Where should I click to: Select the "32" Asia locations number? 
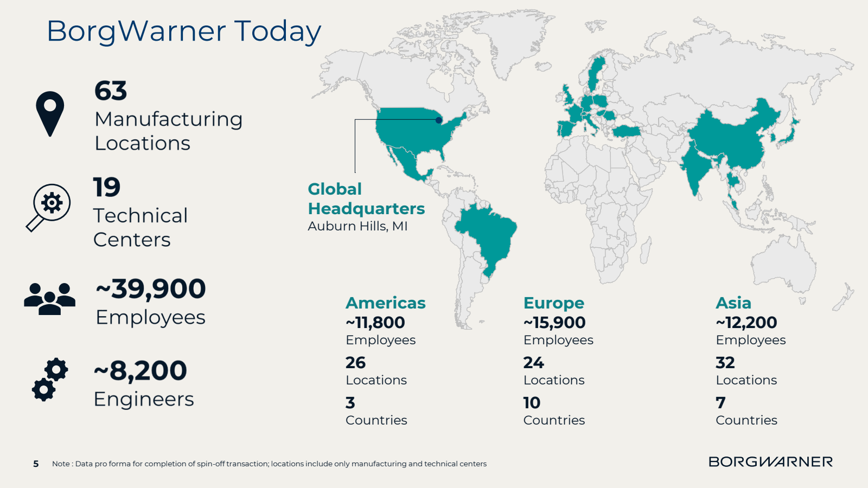[725, 362]
